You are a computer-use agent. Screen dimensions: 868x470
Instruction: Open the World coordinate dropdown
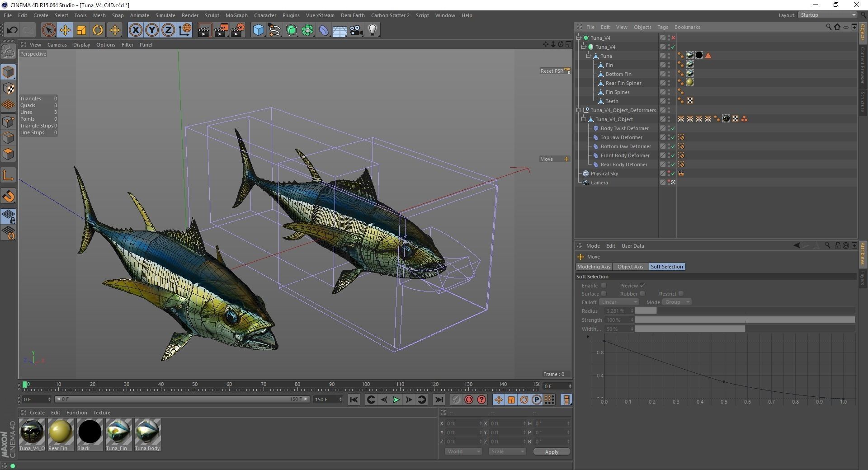point(463,451)
